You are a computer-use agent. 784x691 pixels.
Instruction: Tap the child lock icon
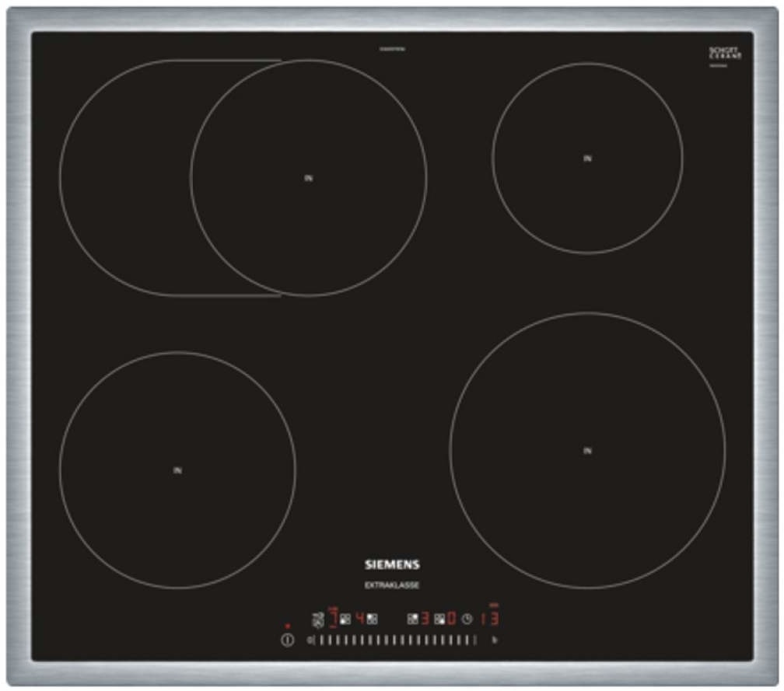[317, 619]
